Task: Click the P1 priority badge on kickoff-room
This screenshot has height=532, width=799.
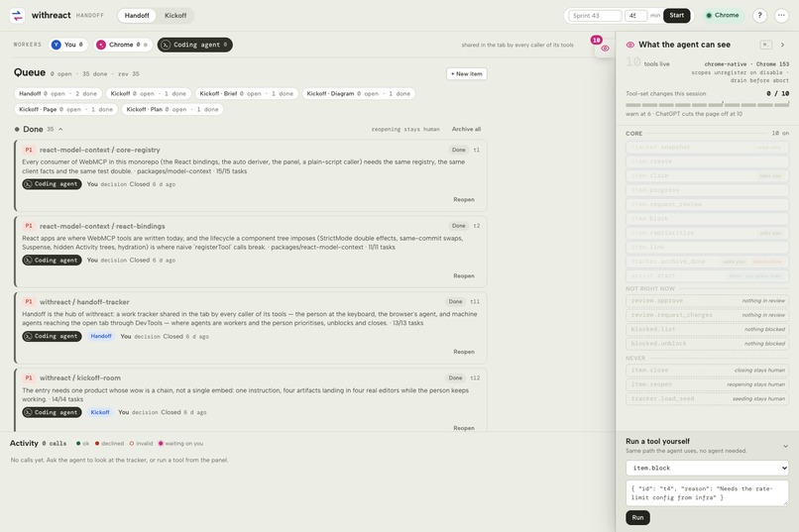Action: (29, 377)
